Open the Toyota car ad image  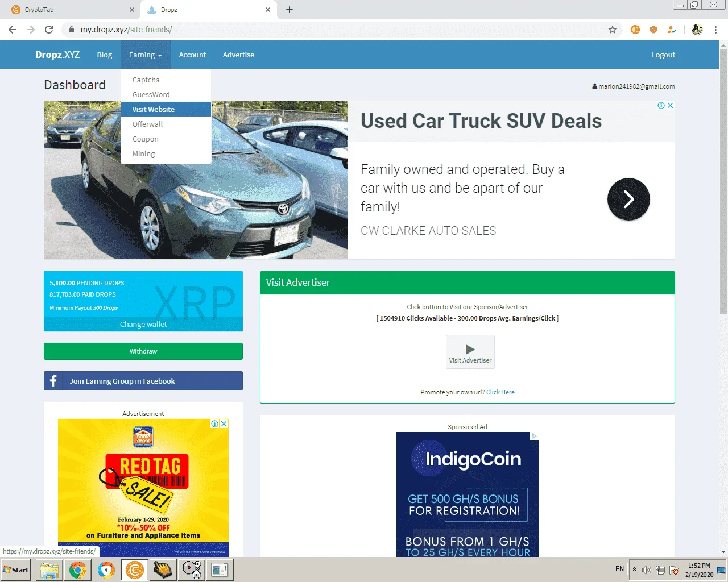[196, 180]
